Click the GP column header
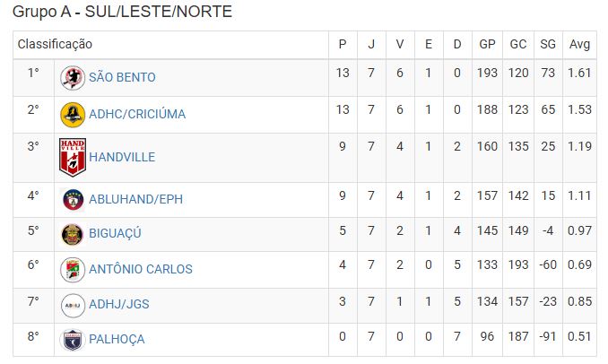The image size is (608, 364). [x=488, y=44]
